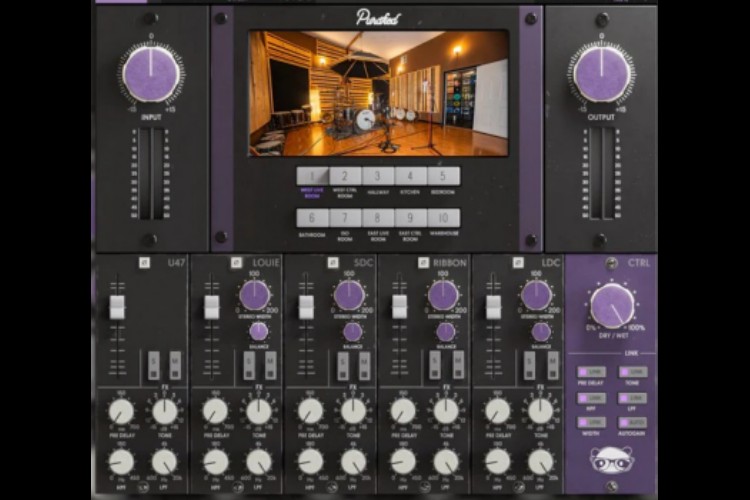Click the studio room preview image
Screen dimensions: 750x500
[x=378, y=94]
